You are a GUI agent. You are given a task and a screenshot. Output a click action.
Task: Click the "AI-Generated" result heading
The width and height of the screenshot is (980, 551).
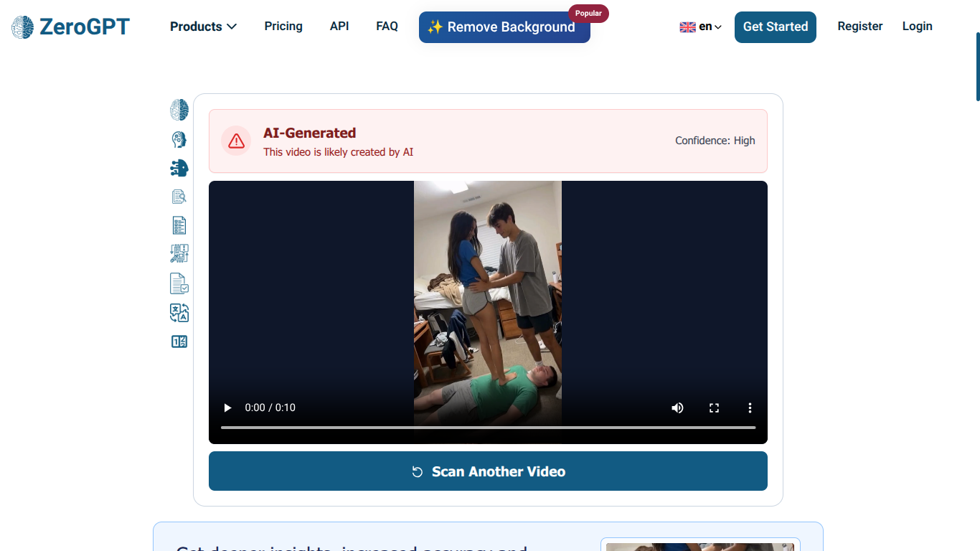click(x=310, y=133)
